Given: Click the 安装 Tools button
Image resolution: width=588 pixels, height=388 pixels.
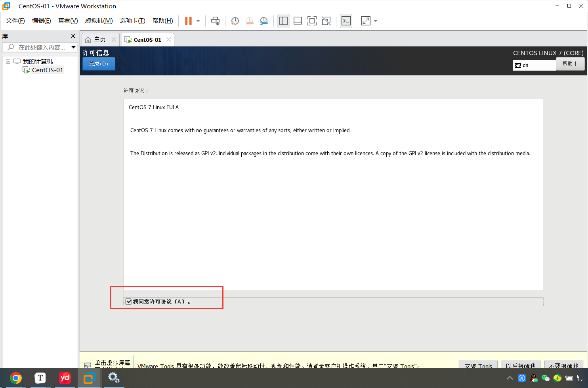Looking at the screenshot, I should coord(478,365).
